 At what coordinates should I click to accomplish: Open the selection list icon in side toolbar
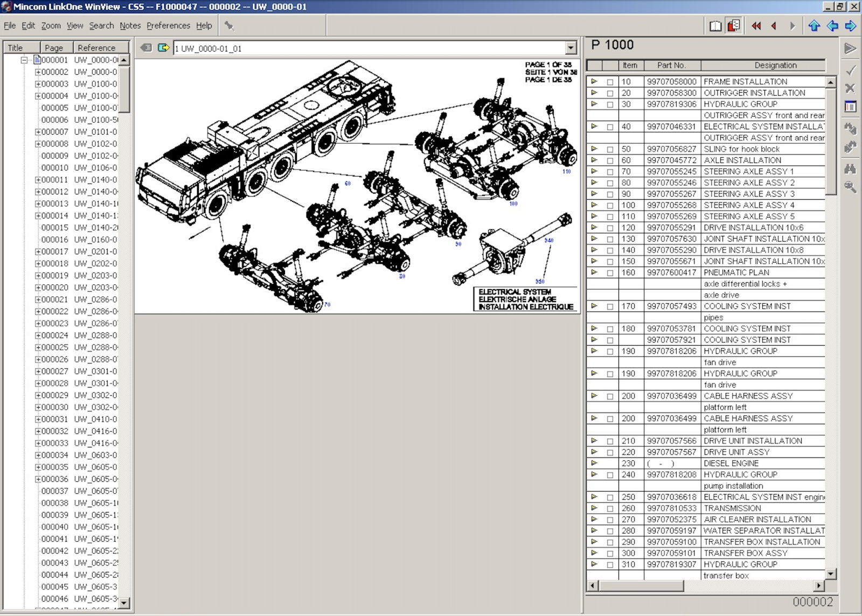[x=850, y=107]
